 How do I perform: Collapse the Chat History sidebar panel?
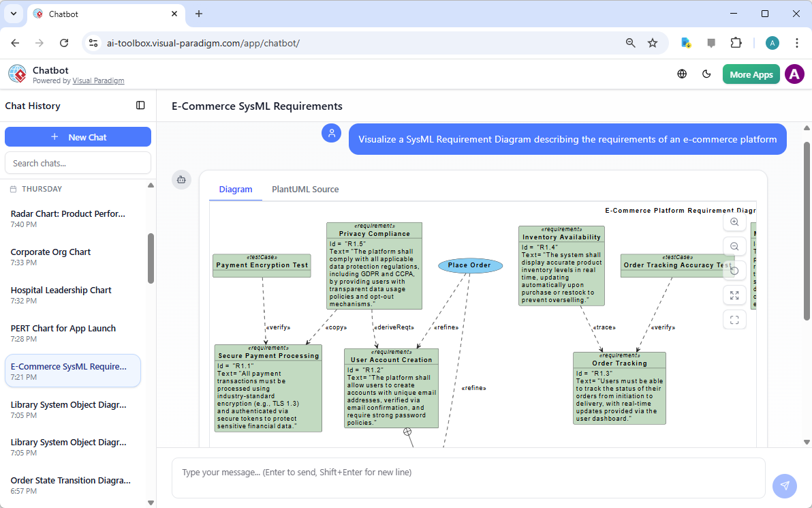[x=140, y=106]
